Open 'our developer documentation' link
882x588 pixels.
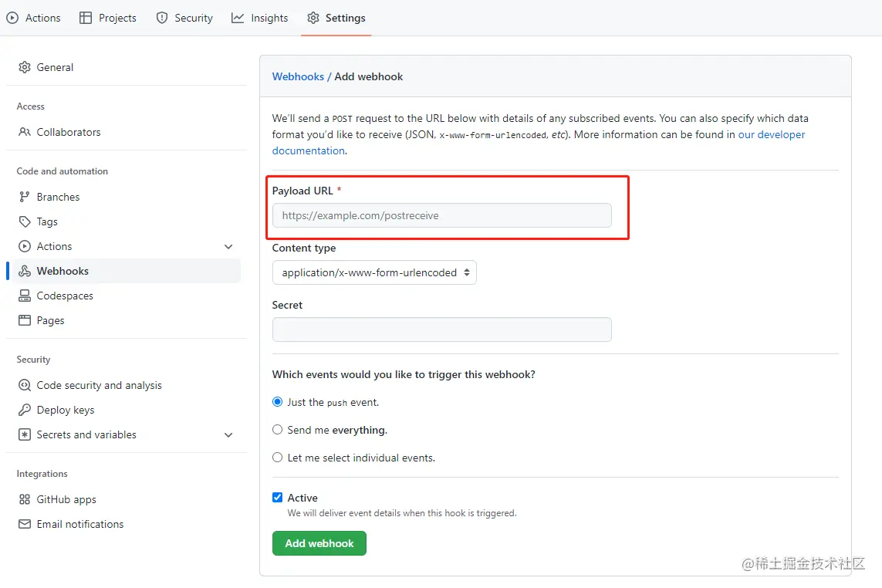[x=772, y=134]
